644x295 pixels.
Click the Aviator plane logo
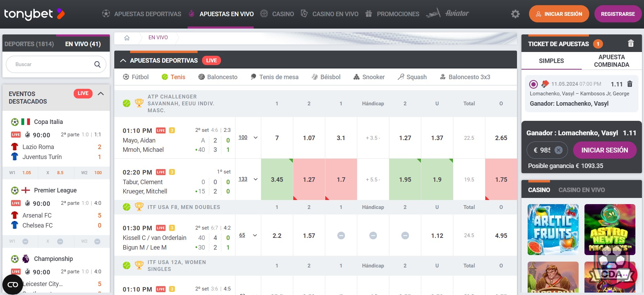click(447, 13)
